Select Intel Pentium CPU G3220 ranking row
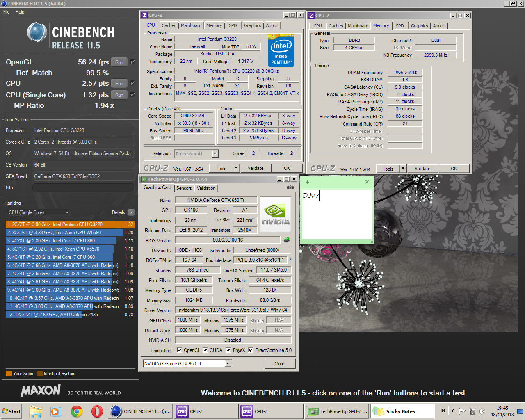Viewport: 525px width, 420px height. (70, 224)
